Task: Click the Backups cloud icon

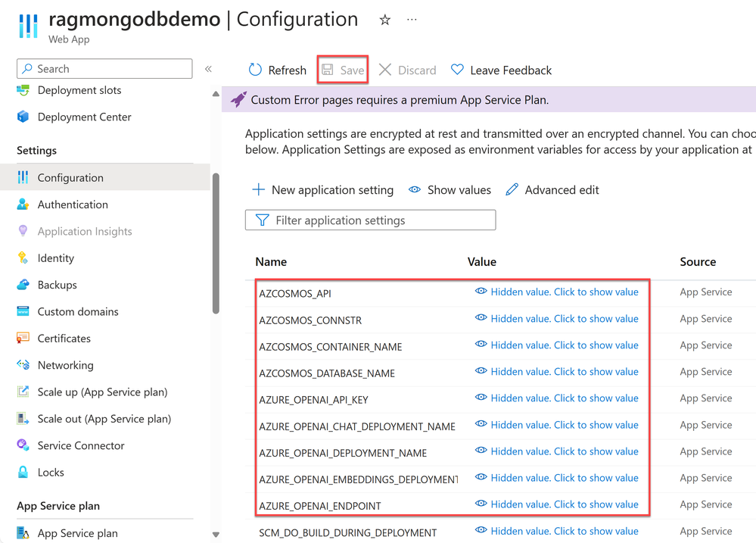Action: tap(23, 285)
